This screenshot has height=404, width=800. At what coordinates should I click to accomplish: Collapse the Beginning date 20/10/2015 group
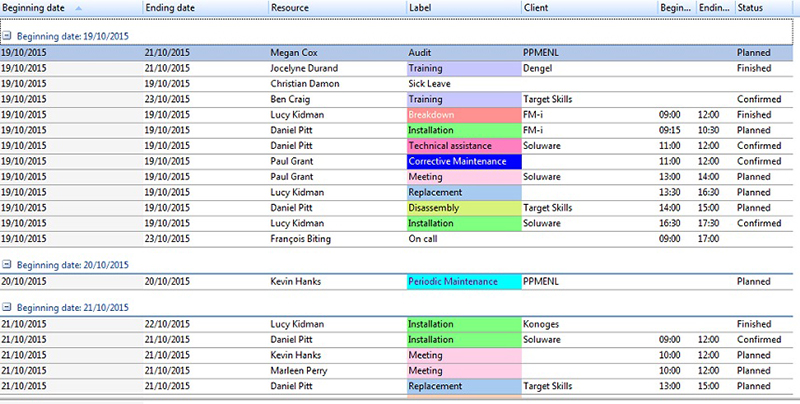(x=7, y=265)
